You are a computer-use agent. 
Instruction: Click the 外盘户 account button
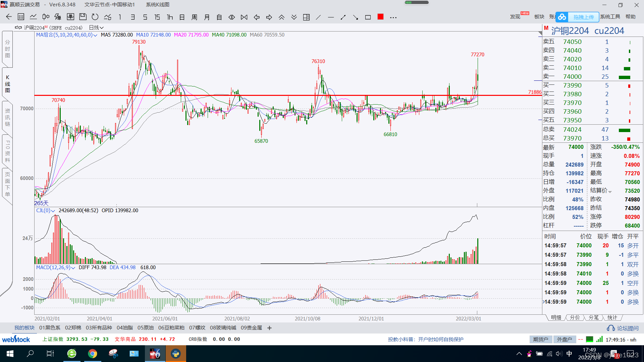pyautogui.click(x=565, y=340)
